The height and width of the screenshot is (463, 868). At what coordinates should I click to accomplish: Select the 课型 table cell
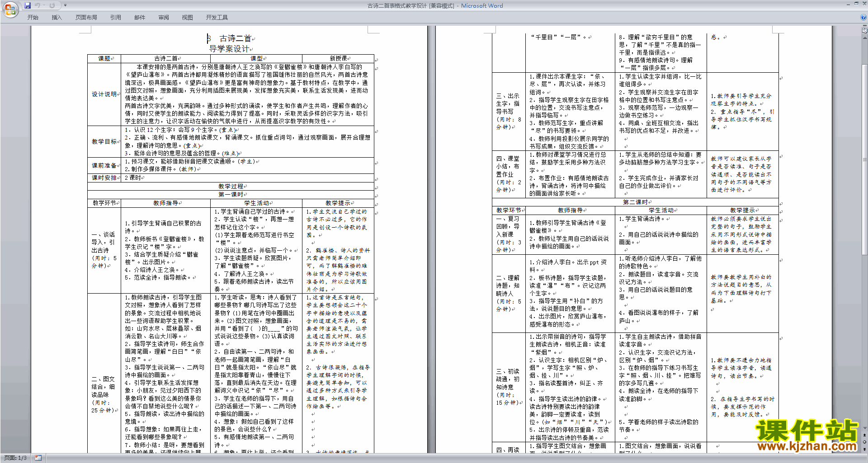coord(257,58)
